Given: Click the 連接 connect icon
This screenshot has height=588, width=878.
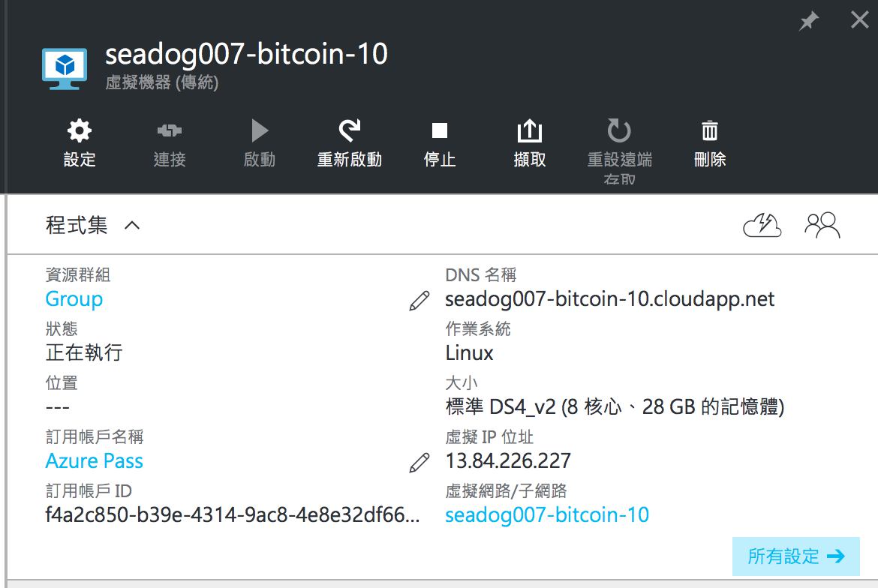Looking at the screenshot, I should [169, 130].
